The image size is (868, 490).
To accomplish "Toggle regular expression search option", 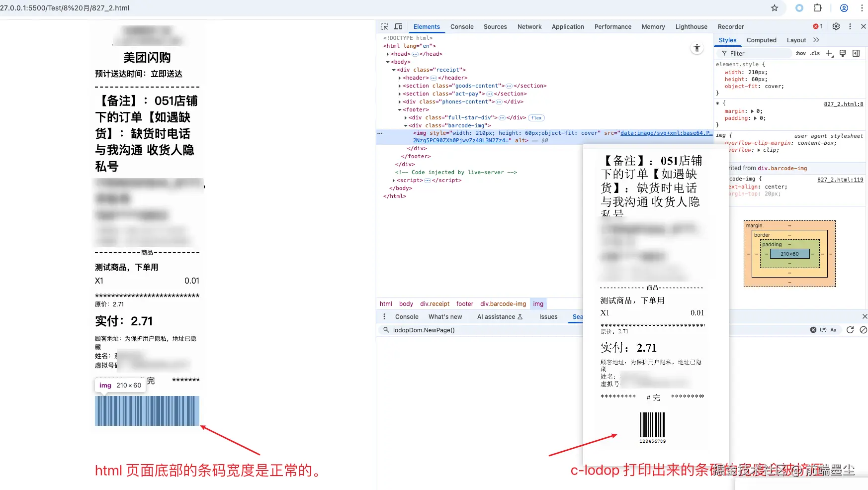I will [823, 330].
